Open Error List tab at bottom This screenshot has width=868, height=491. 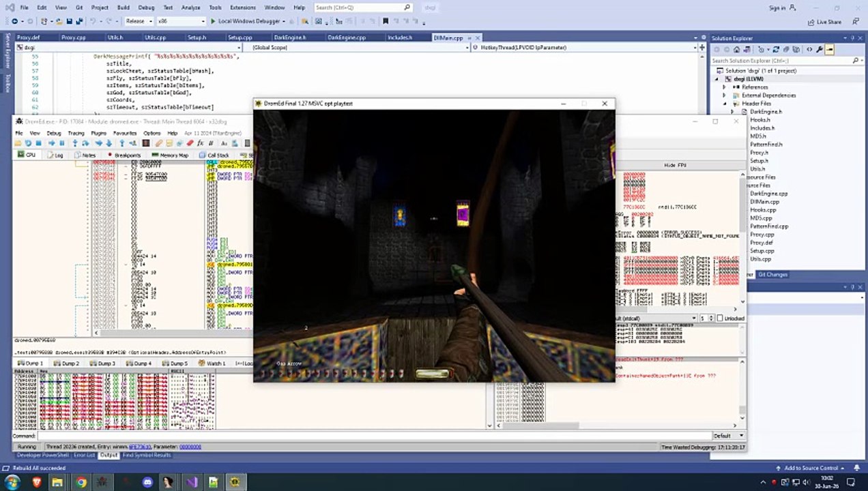85,455
